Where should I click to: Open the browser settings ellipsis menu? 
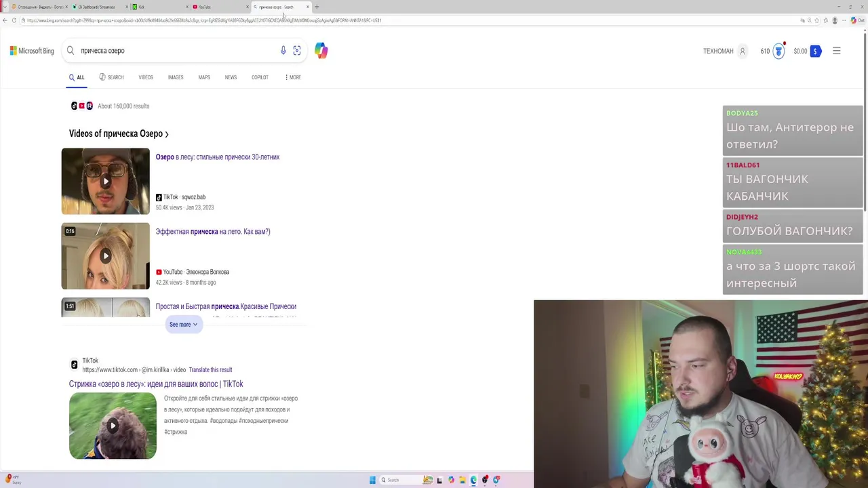[x=844, y=20]
